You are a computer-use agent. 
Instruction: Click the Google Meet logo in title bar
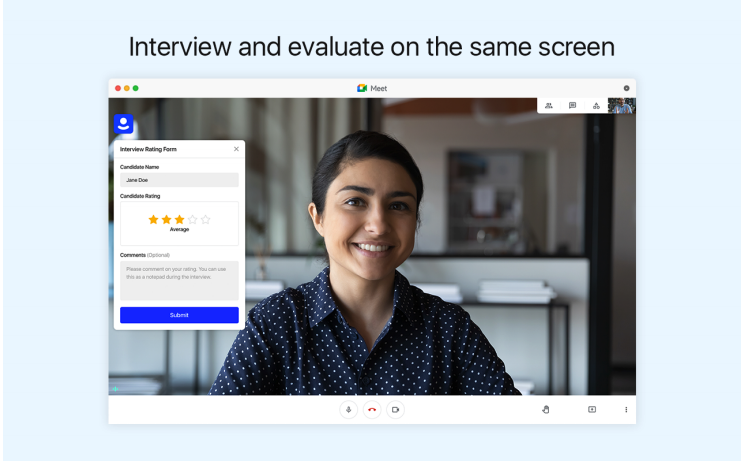point(362,88)
